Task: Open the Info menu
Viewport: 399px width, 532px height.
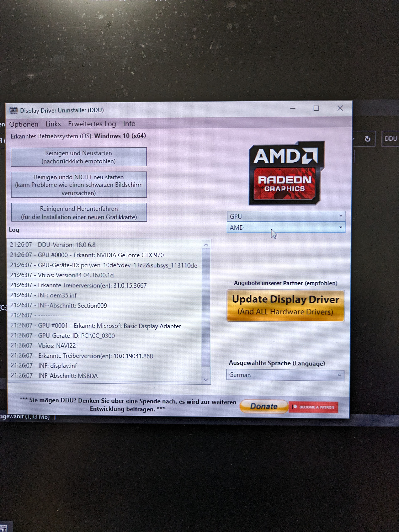Action: [x=129, y=124]
